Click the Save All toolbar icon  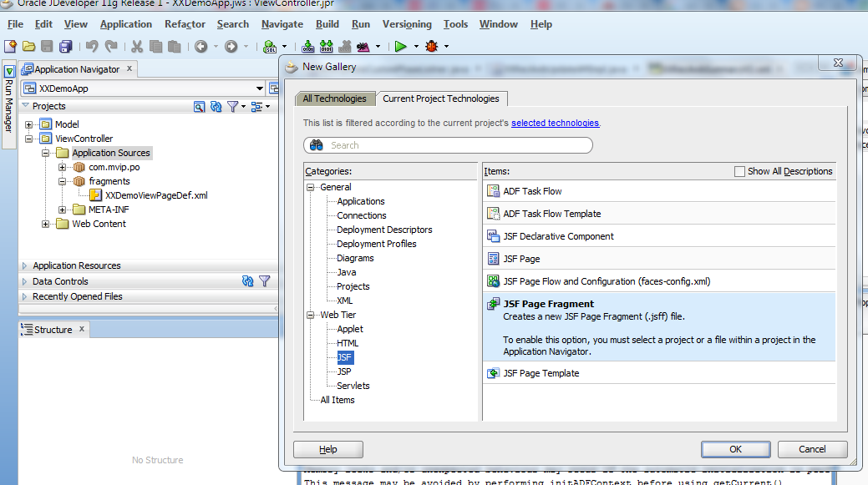pos(66,47)
